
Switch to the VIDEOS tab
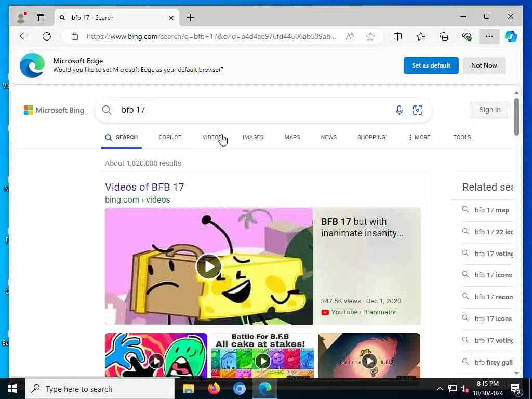[x=212, y=137]
